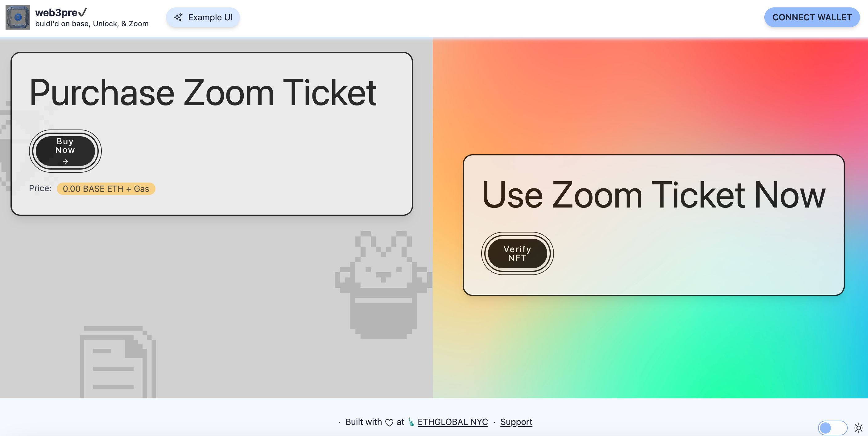
Task: Click the web3pre app icon top left
Action: pos(17,17)
